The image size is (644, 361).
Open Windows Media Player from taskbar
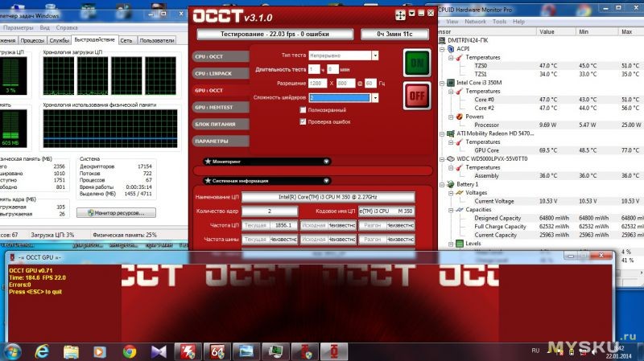99,352
